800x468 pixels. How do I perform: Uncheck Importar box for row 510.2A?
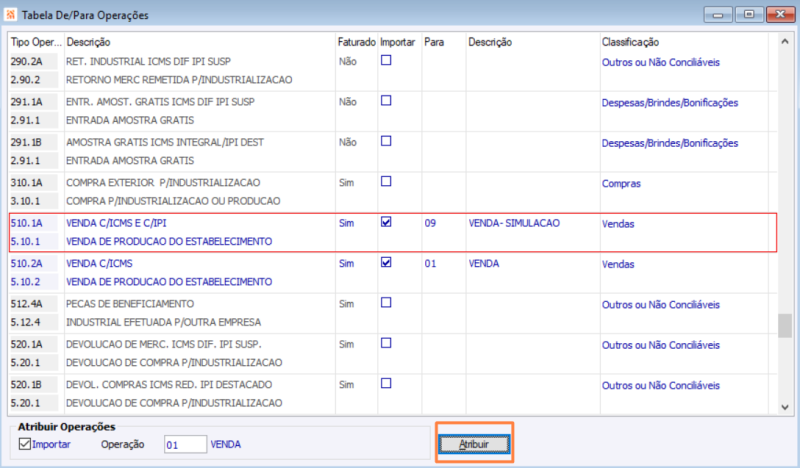tap(386, 262)
